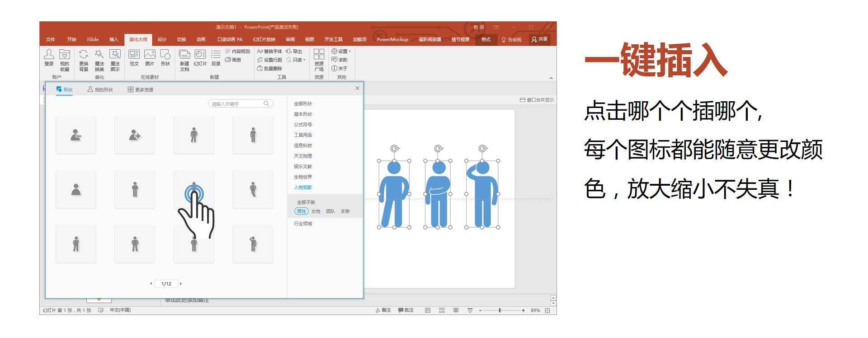Click the 求助 help icon
The width and height of the screenshot is (868, 338).
339,60
